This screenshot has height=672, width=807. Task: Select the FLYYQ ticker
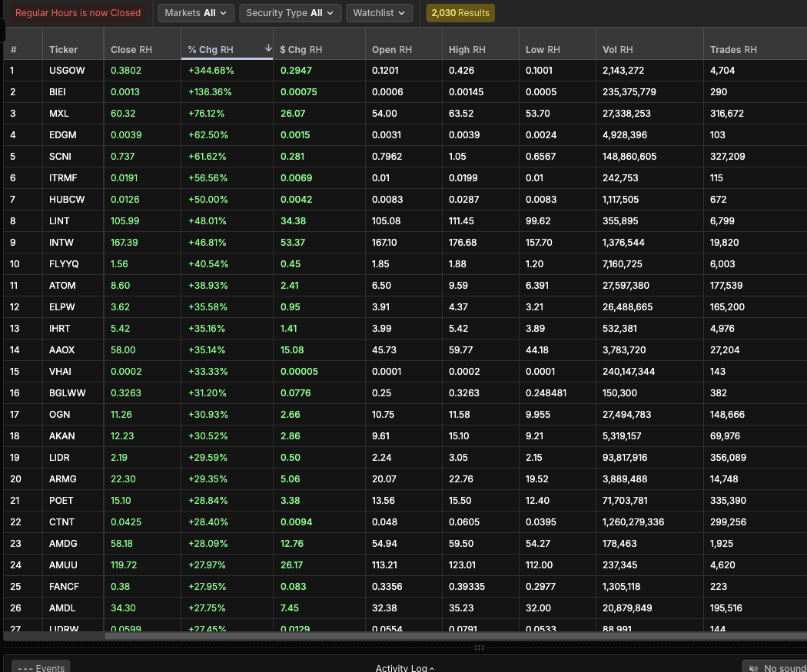[64, 264]
